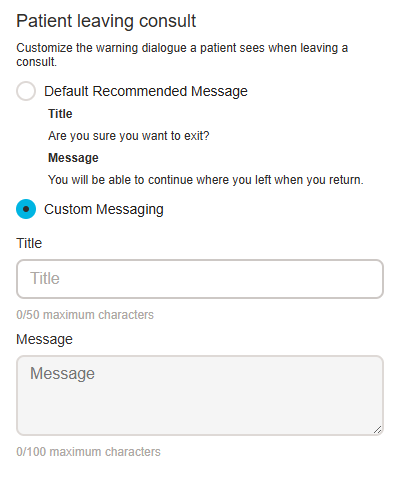Click the 'You will be able to continue' text

(206, 180)
